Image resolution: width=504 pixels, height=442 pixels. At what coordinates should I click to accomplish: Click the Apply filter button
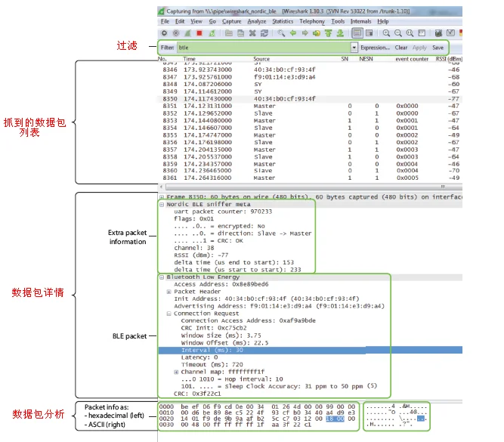419,48
